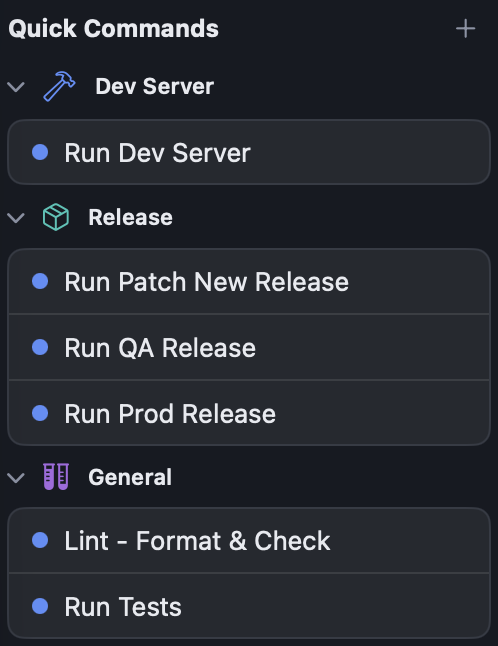Collapse the General group chevron
Image resolution: width=498 pixels, height=646 pixels.
pyautogui.click(x=16, y=477)
